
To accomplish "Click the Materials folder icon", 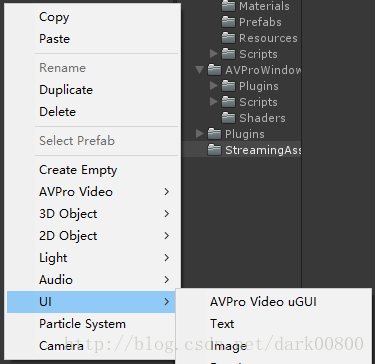I will (x=228, y=6).
